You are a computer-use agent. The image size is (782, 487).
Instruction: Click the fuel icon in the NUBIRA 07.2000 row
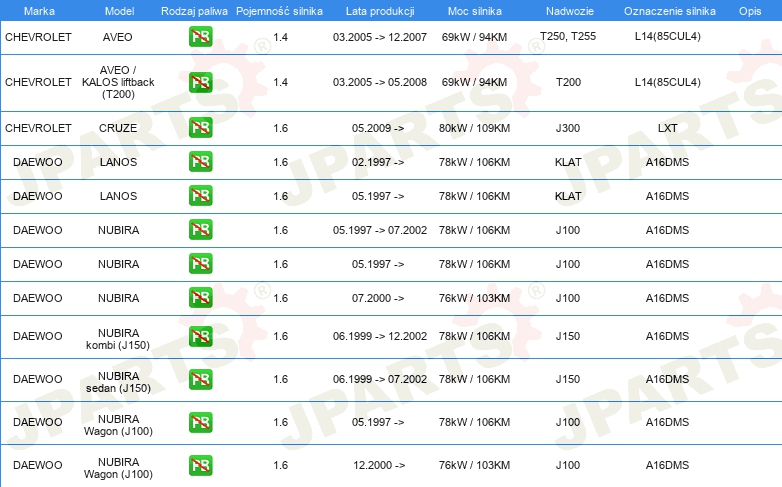click(x=200, y=297)
